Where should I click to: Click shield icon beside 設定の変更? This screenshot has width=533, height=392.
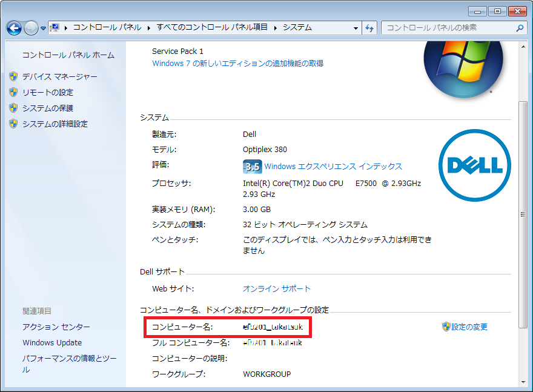pos(446,327)
